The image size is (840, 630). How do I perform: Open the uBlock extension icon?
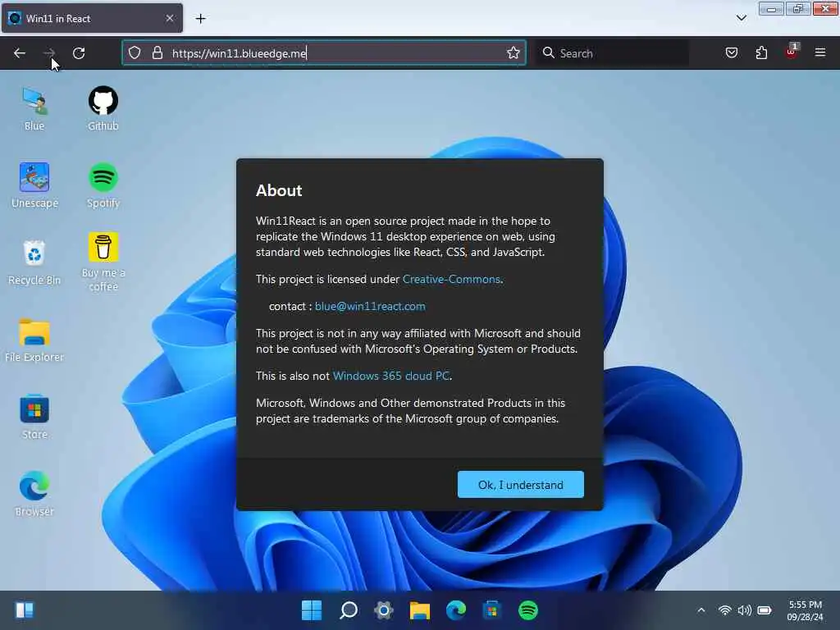(792, 52)
